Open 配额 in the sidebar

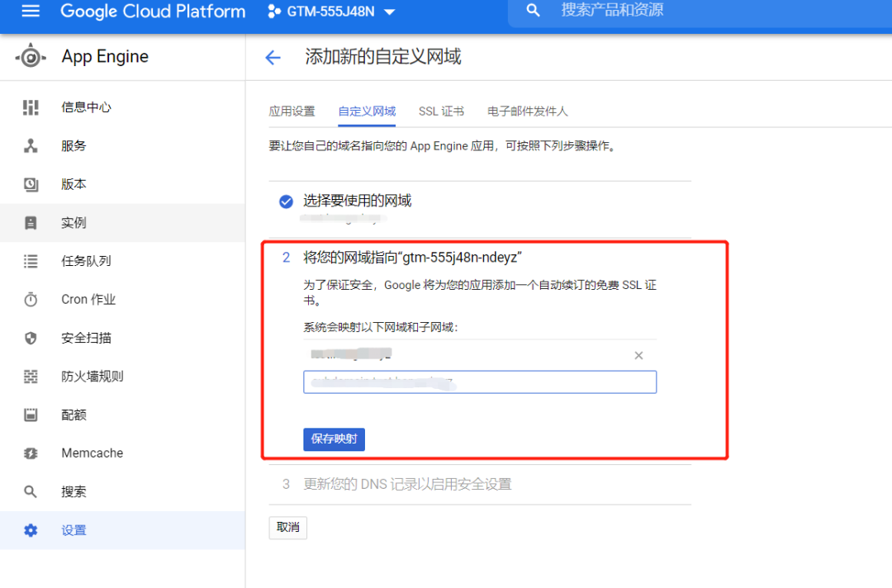(74, 415)
